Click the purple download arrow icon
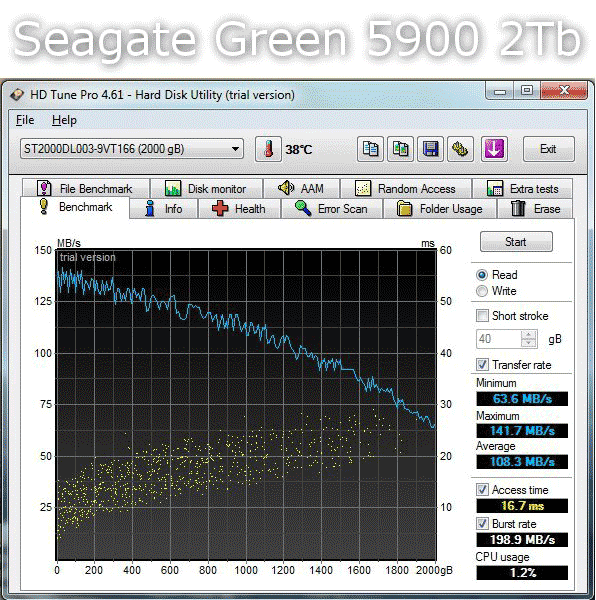The height and width of the screenshot is (600, 596). (494, 149)
